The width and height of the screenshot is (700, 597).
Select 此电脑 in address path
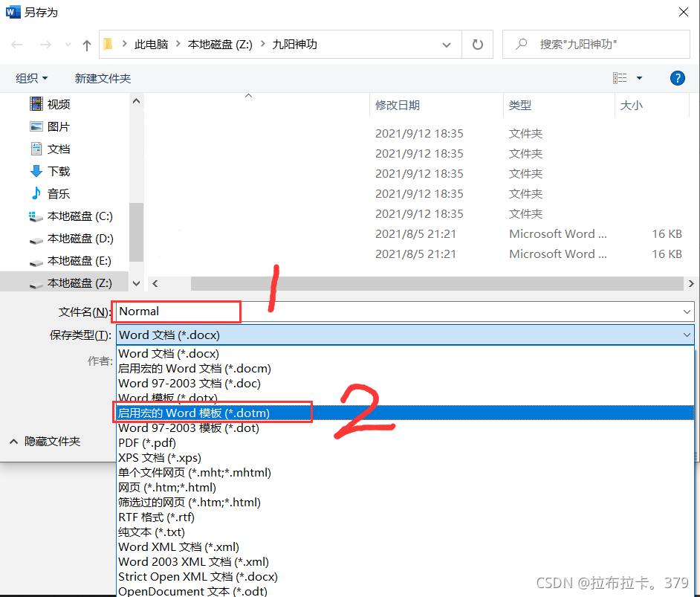(x=151, y=44)
